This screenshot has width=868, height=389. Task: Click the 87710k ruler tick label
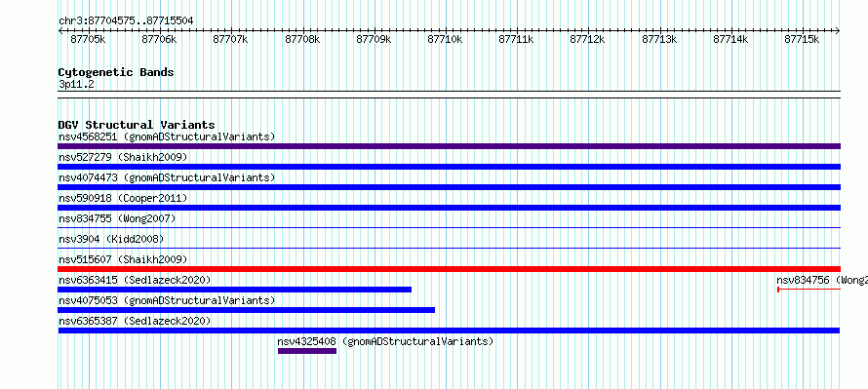445,39
